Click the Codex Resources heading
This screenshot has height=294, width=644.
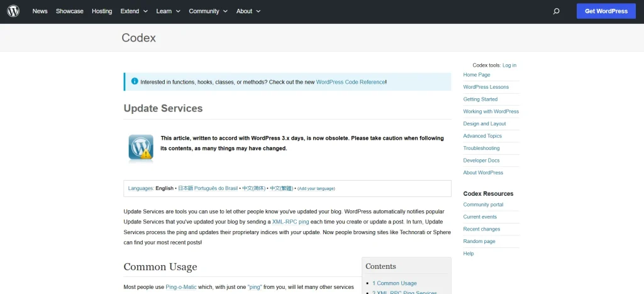(488, 194)
